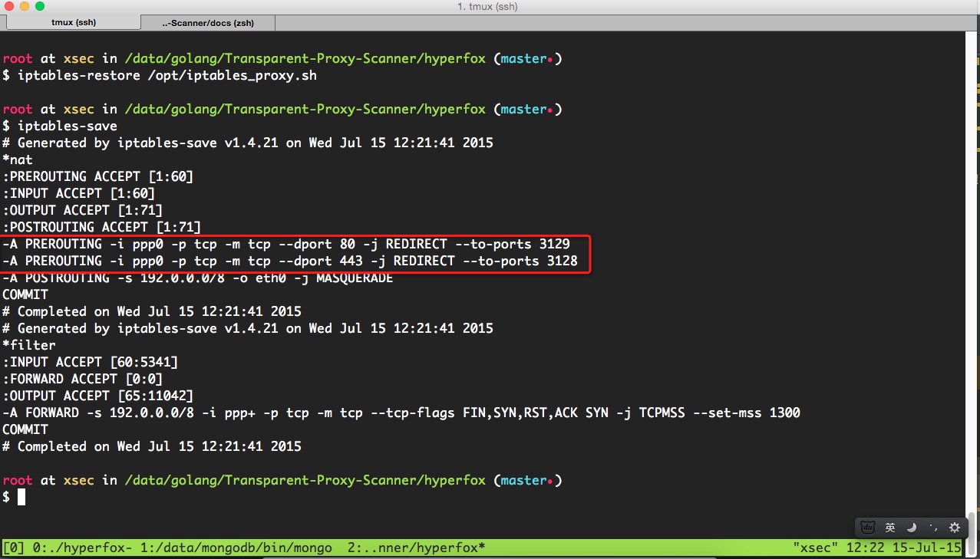Click the FORWARD TCPMSS --set-mss 1300 rule
The width and height of the screenshot is (980, 559).
401,413
